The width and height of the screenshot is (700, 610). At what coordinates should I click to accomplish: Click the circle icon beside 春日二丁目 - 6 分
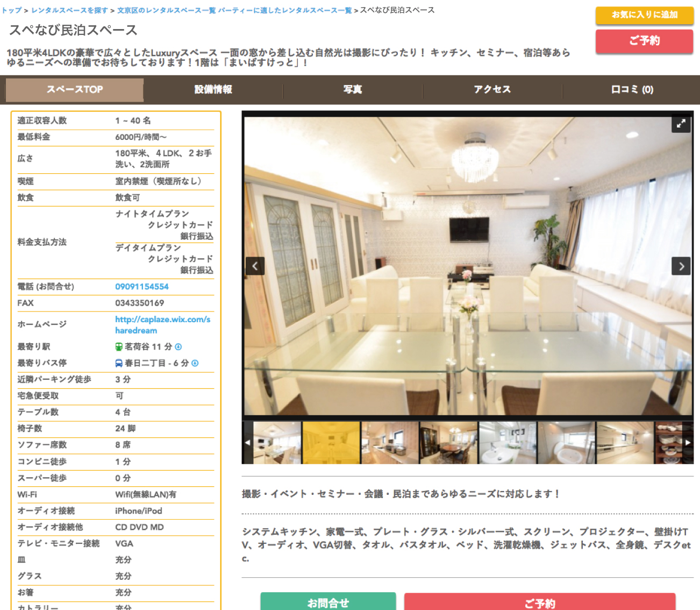coord(195,363)
